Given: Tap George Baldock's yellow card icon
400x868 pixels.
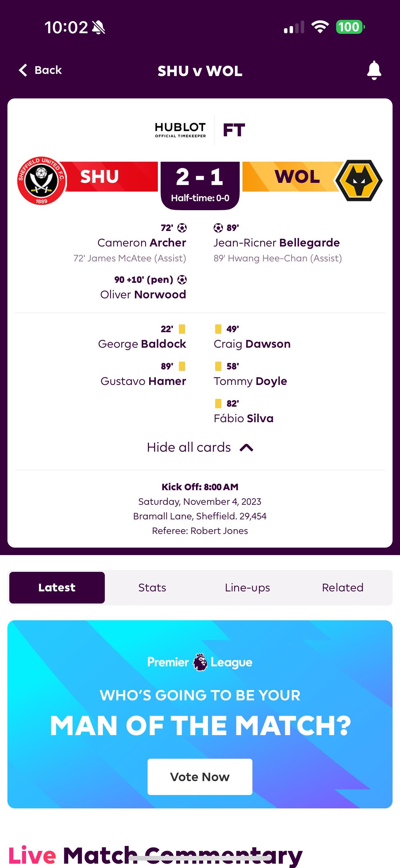Looking at the screenshot, I should click(182, 329).
